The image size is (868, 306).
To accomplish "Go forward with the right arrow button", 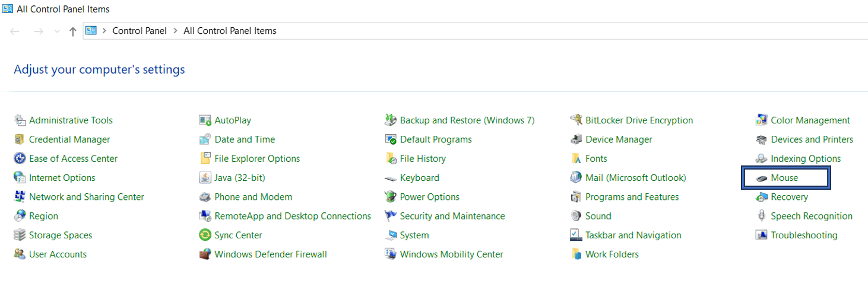I will coord(39,31).
